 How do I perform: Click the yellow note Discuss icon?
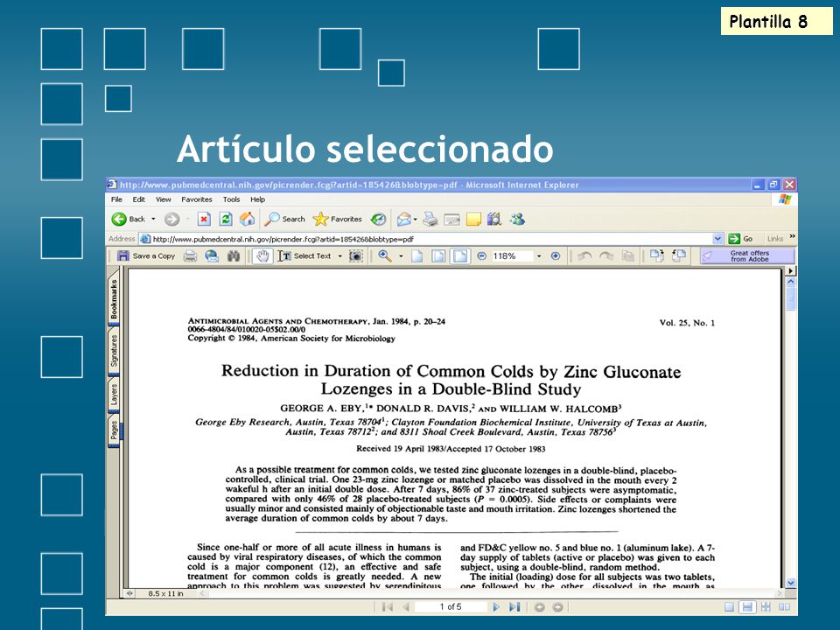click(x=473, y=219)
